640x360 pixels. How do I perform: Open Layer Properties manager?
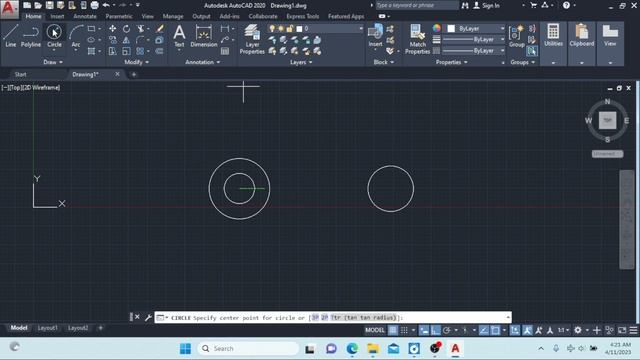252,39
